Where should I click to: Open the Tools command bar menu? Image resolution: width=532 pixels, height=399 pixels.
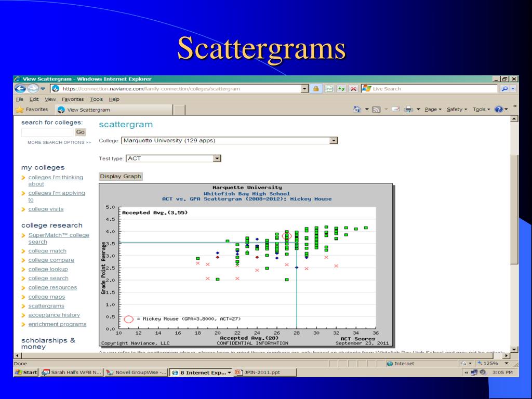[x=481, y=109]
